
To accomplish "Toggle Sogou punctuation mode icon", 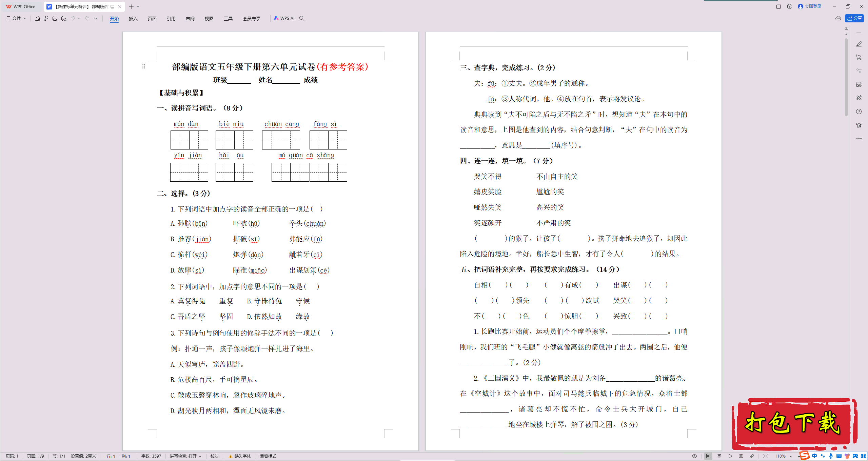I will pyautogui.click(x=823, y=456).
